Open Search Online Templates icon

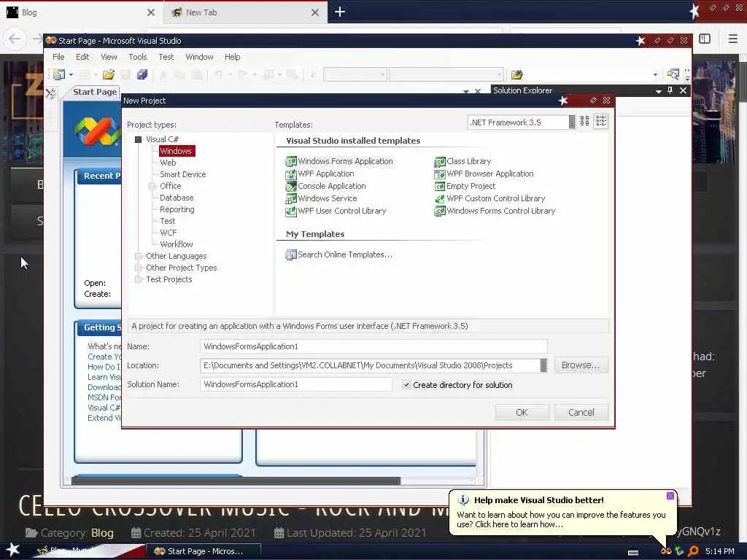point(290,254)
